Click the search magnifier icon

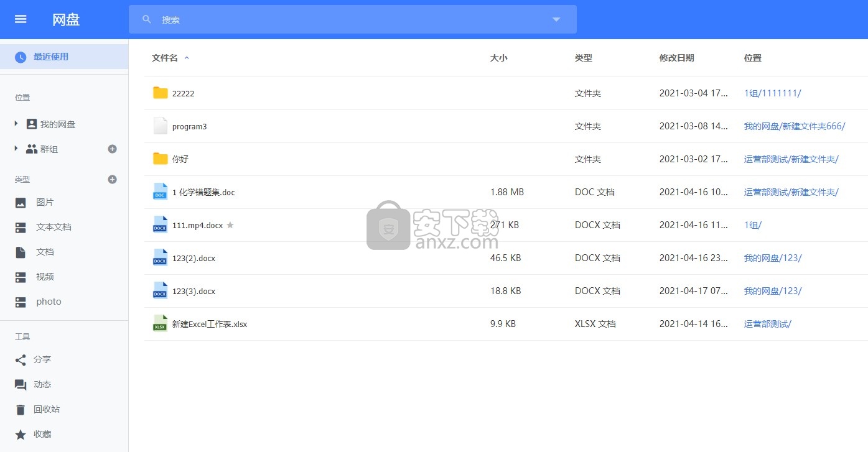147,19
